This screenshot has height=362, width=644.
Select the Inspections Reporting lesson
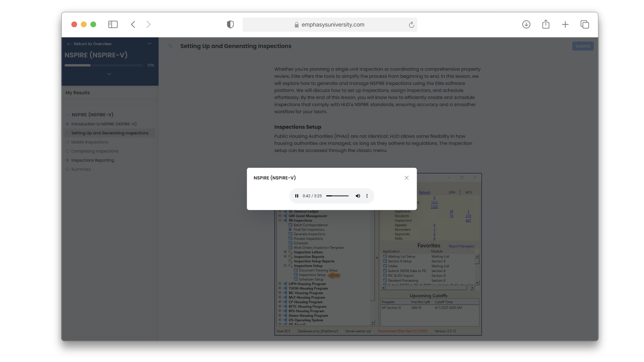93,160
